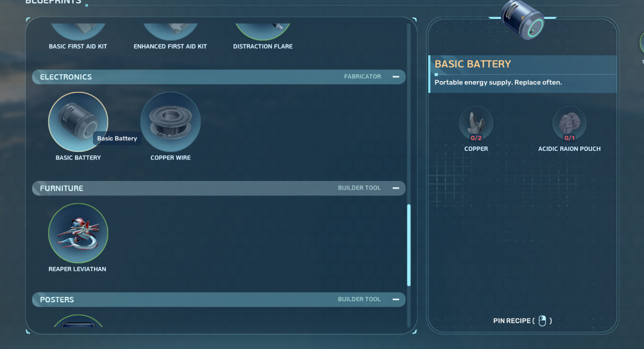Click the battery preview at panel top
644x349 pixels.
(x=523, y=20)
